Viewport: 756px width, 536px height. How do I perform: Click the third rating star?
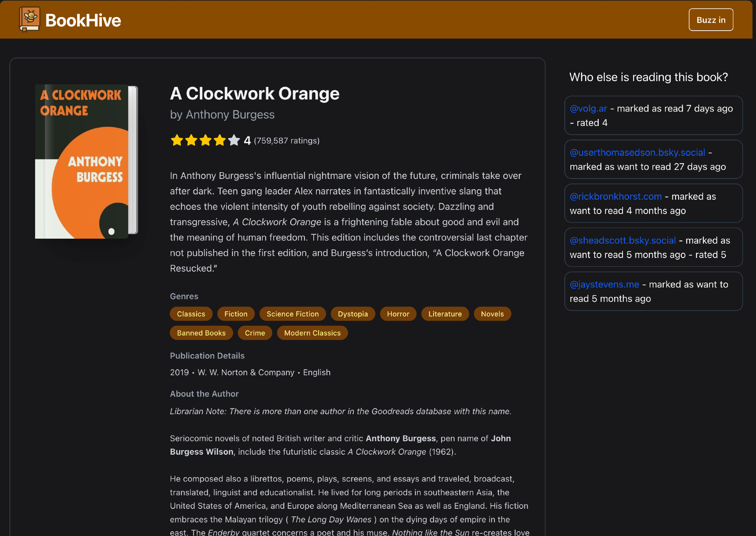coord(205,140)
